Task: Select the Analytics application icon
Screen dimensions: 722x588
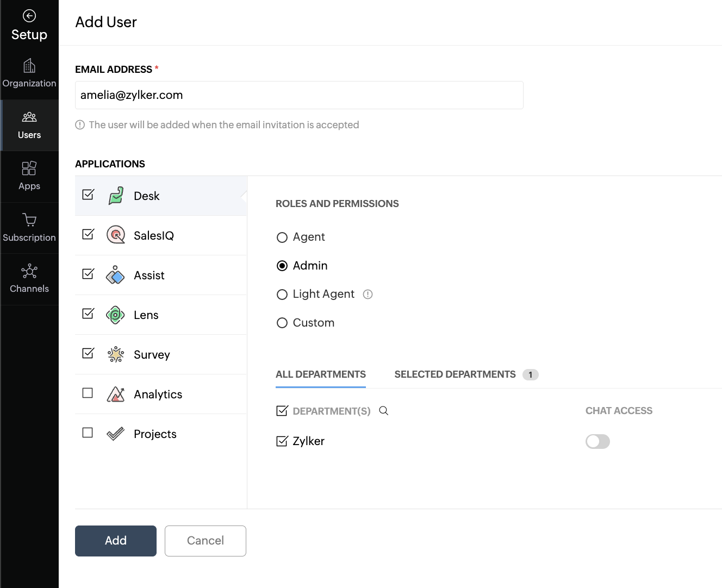Action: 115,394
